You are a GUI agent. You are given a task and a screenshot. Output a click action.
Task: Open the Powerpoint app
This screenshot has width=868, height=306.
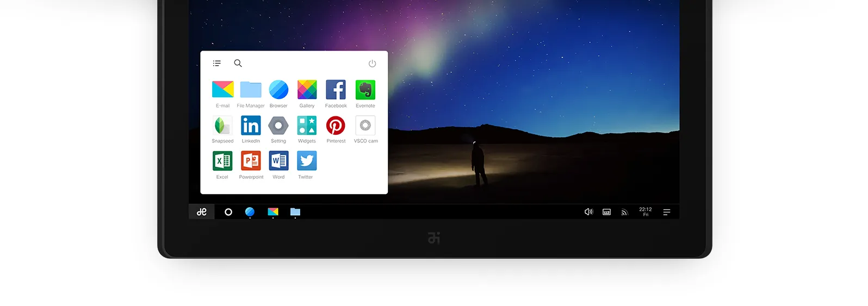click(x=251, y=161)
